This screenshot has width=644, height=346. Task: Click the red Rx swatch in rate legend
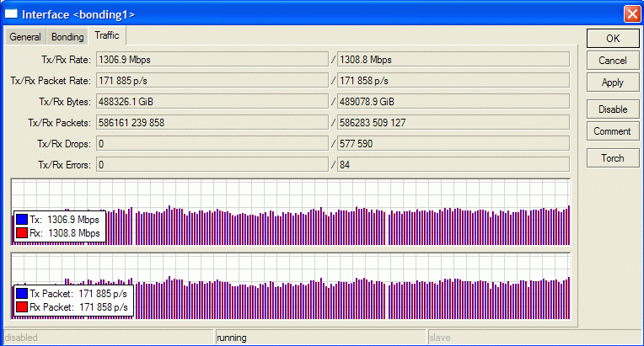22,233
